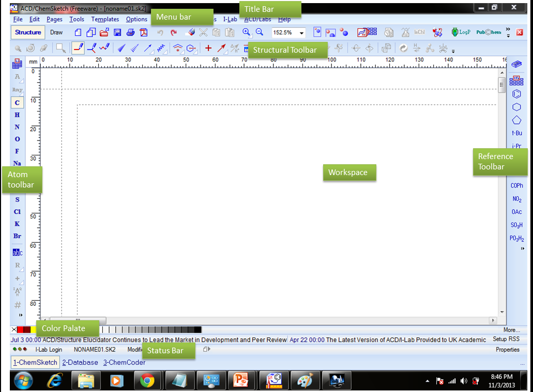
Task: Select the red Reaction Arrow tool
Action: [x=221, y=48]
